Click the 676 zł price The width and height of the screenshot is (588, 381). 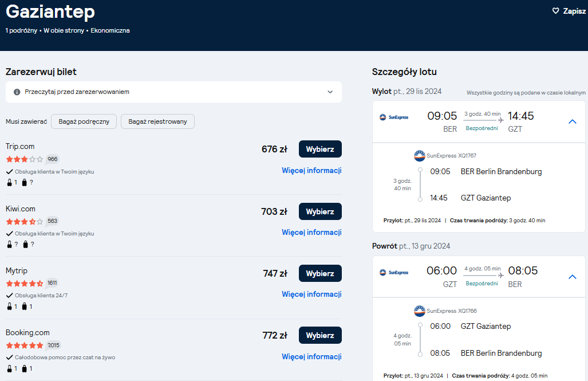pyautogui.click(x=274, y=149)
